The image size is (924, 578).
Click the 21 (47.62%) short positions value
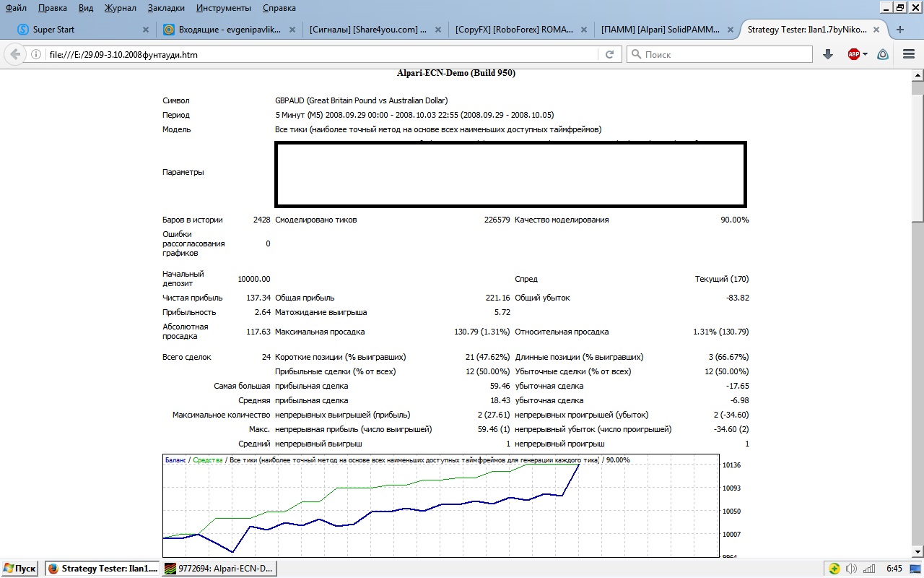coord(487,357)
